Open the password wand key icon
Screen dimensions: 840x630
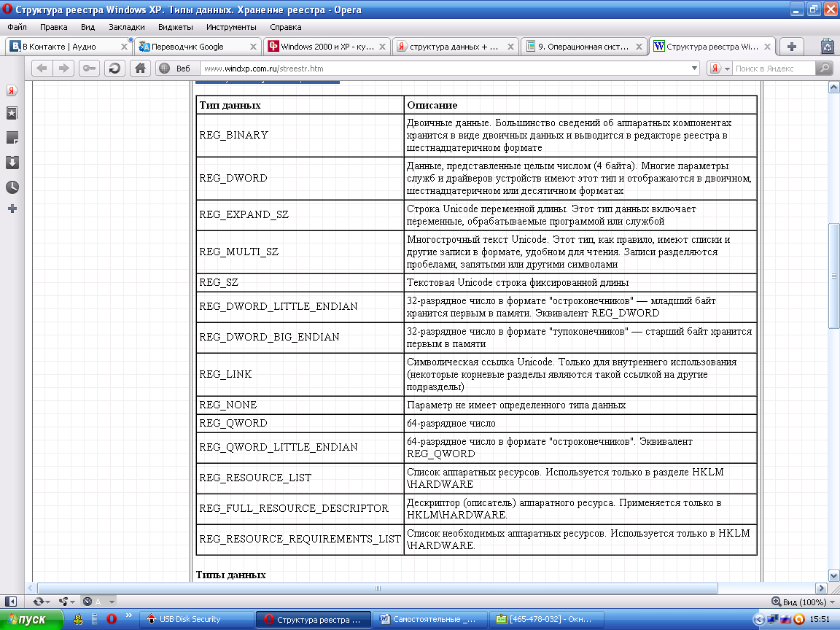click(89, 68)
